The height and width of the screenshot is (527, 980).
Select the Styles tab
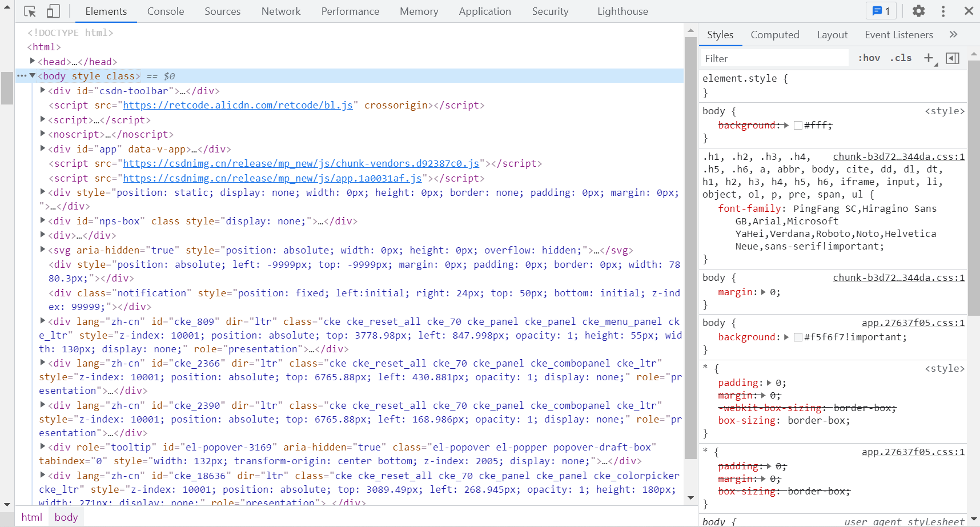(x=720, y=35)
